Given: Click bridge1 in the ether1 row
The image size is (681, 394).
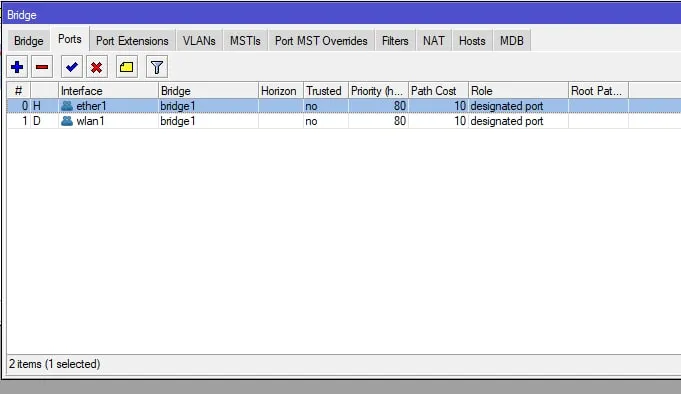Looking at the screenshot, I should (178, 106).
